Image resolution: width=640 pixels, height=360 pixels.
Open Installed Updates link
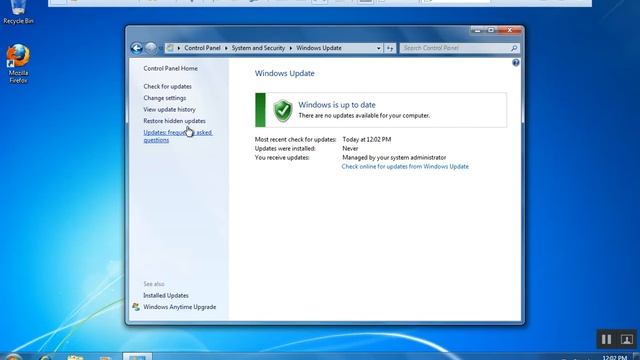click(x=166, y=296)
